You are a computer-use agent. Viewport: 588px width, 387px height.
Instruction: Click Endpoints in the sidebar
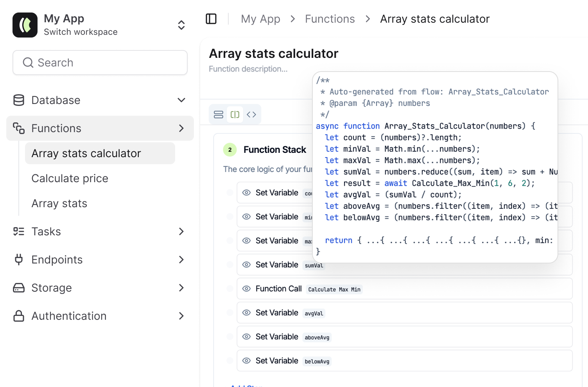click(x=57, y=260)
